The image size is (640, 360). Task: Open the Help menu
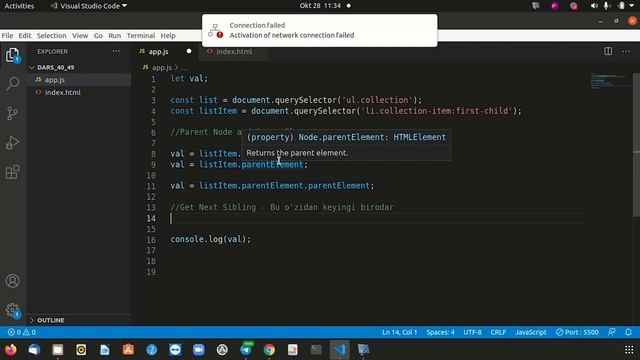click(168, 36)
